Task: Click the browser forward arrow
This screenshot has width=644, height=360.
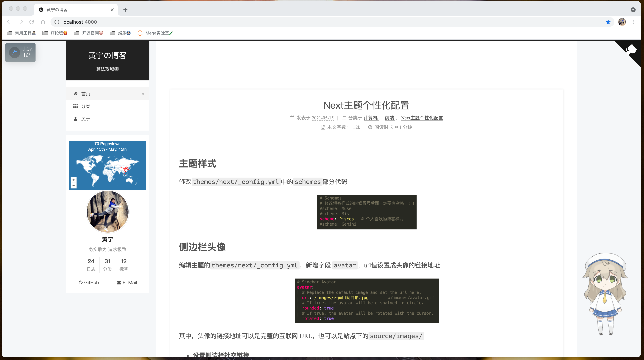Action: pyautogui.click(x=21, y=22)
